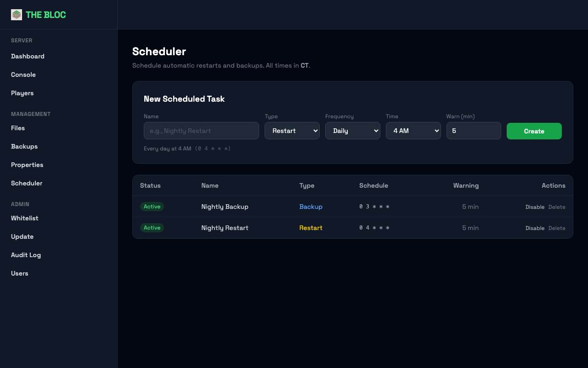The height and width of the screenshot is (368, 588).
Task: View the Audit Log
Action: click(x=26, y=255)
